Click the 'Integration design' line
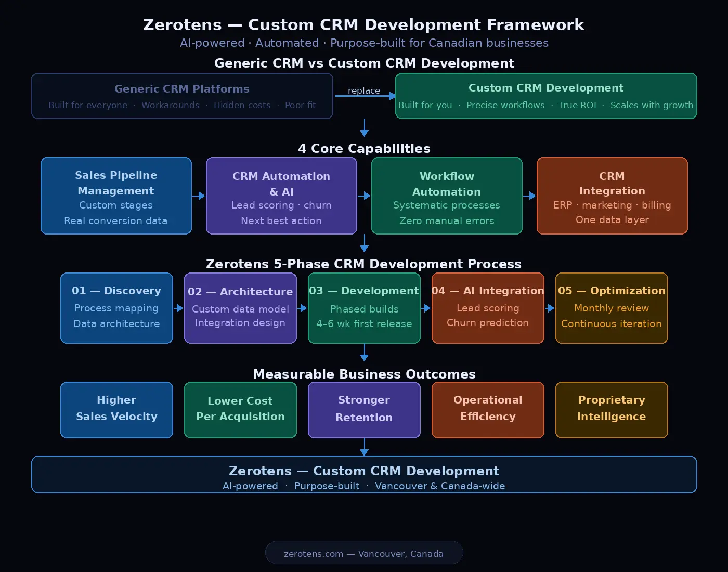The image size is (728, 572). coord(240,323)
